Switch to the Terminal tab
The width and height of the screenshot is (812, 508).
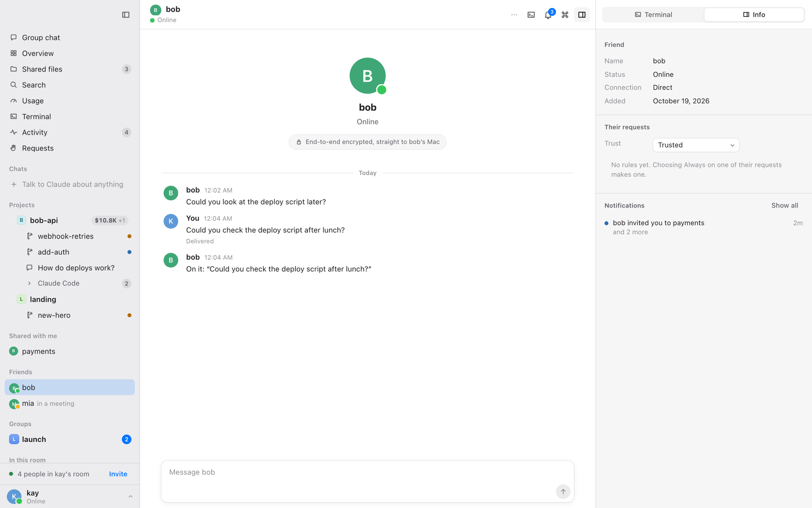click(x=653, y=15)
